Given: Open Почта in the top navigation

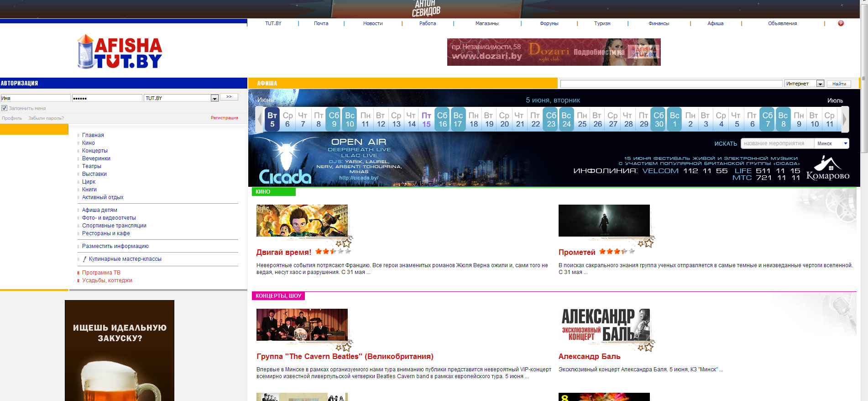Looking at the screenshot, I should 321,23.
